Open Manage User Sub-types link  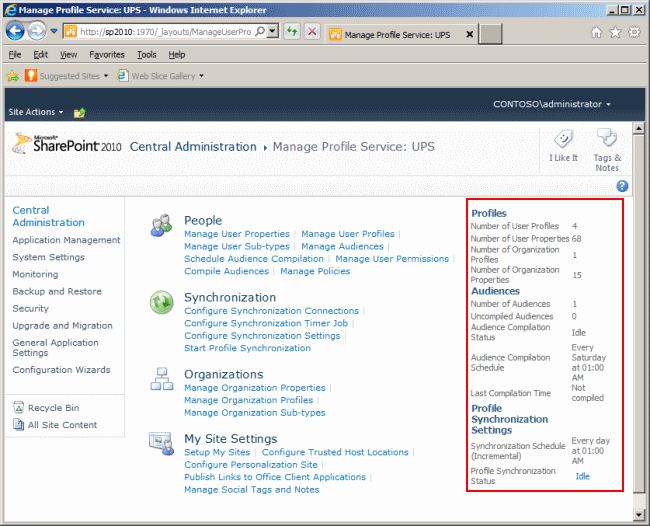(x=237, y=246)
